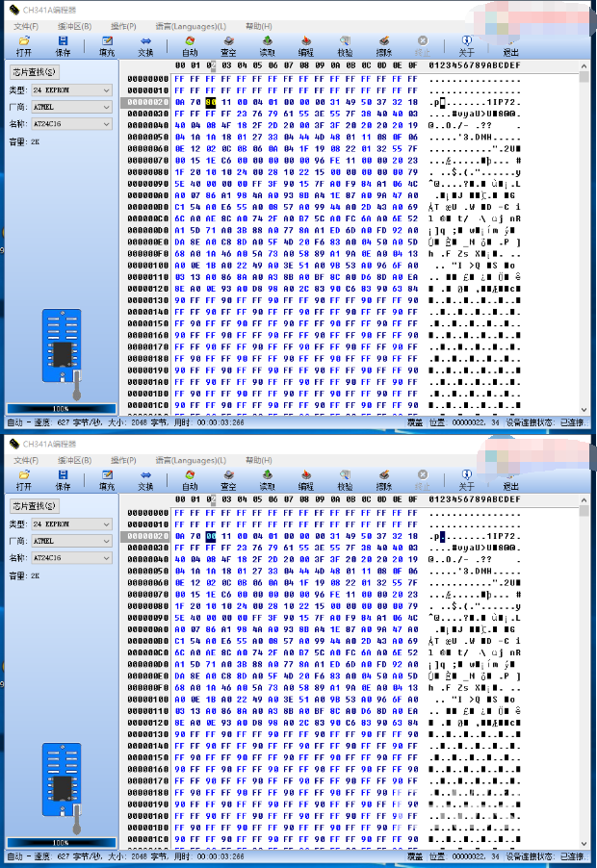Click 设备连接状态 status text in lower window
Image resolution: width=597 pixels, height=868 pixels.
(x=545, y=856)
